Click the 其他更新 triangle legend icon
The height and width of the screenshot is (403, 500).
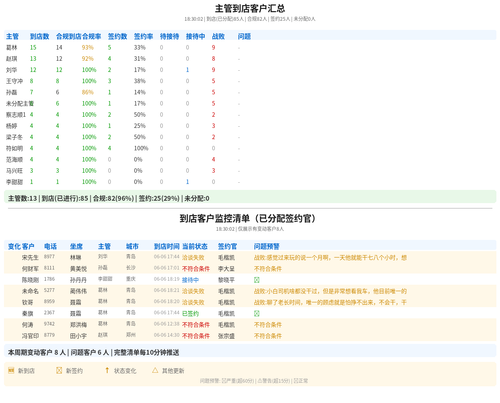pyautogui.click(x=155, y=370)
